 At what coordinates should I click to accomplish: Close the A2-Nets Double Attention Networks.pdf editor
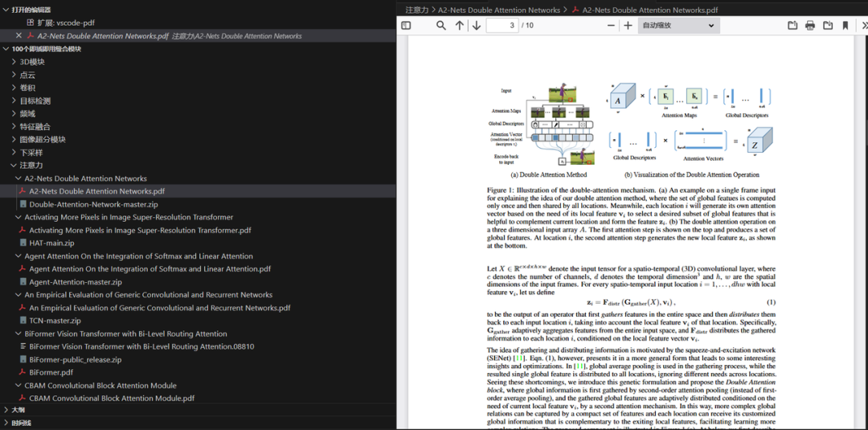(x=19, y=36)
